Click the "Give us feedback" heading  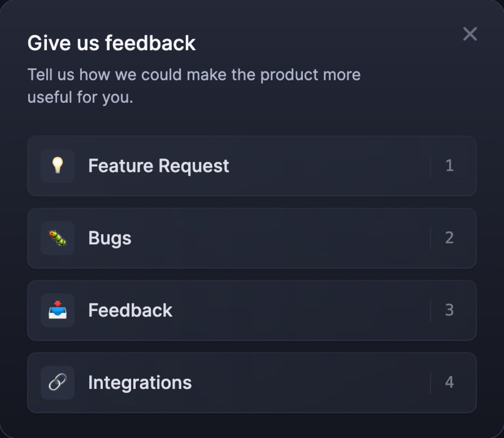click(112, 43)
